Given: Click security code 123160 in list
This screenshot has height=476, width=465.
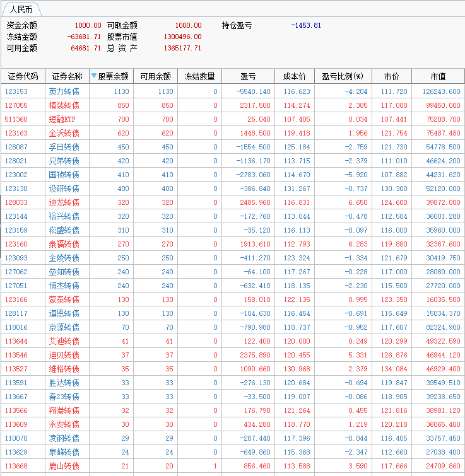Looking at the screenshot, I should pos(16,244).
